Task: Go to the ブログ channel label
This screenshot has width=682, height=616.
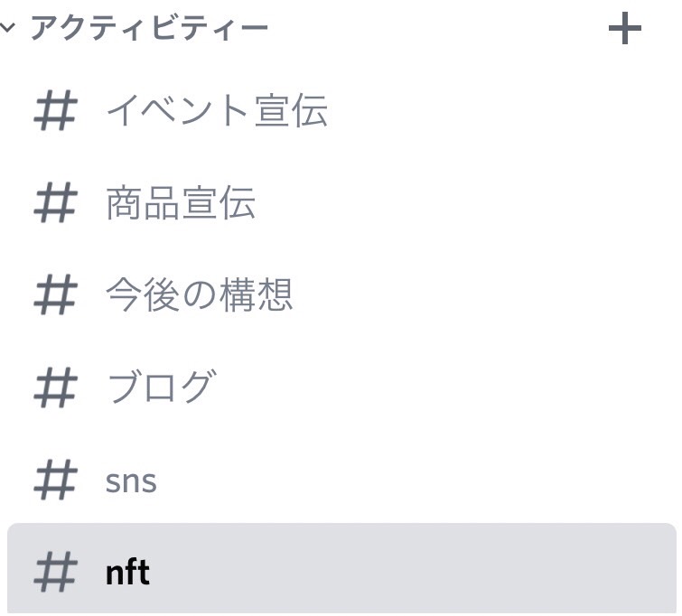Action: click(161, 387)
